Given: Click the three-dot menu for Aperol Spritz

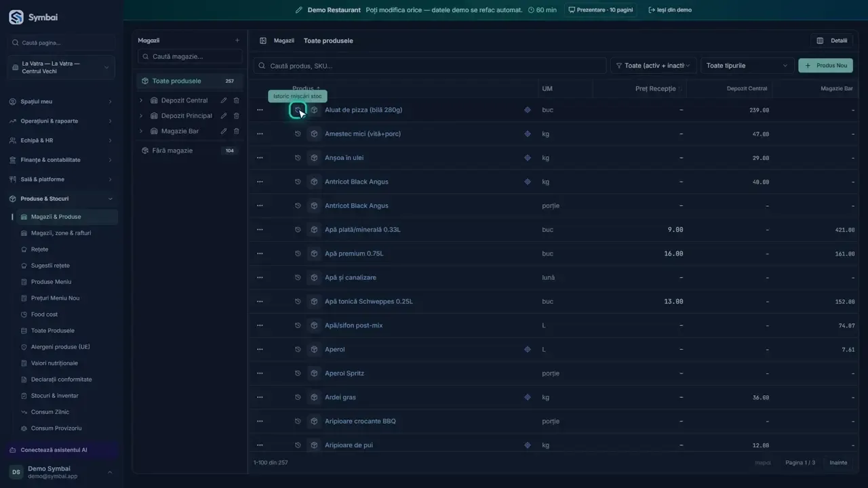Looking at the screenshot, I should pos(260,373).
